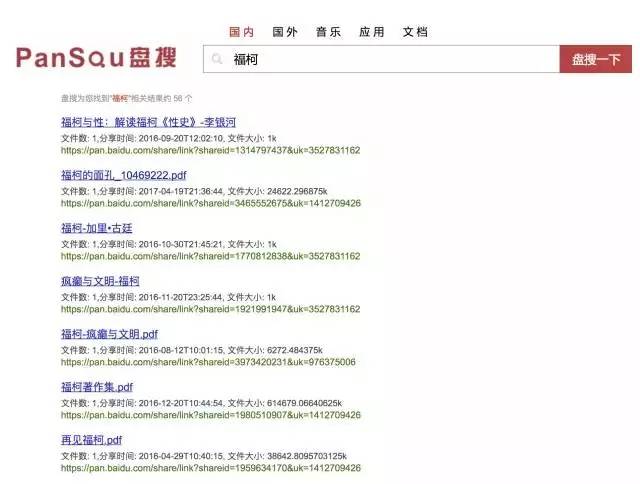Click URL with shareid=1921991947
The image size is (640, 484).
point(211,309)
